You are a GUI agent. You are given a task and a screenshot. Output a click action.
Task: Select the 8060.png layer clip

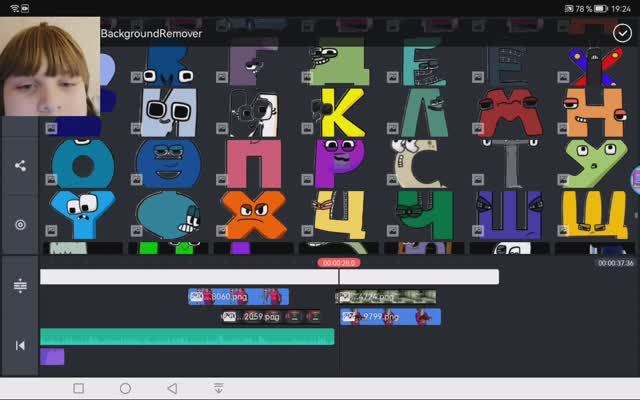[x=238, y=297]
